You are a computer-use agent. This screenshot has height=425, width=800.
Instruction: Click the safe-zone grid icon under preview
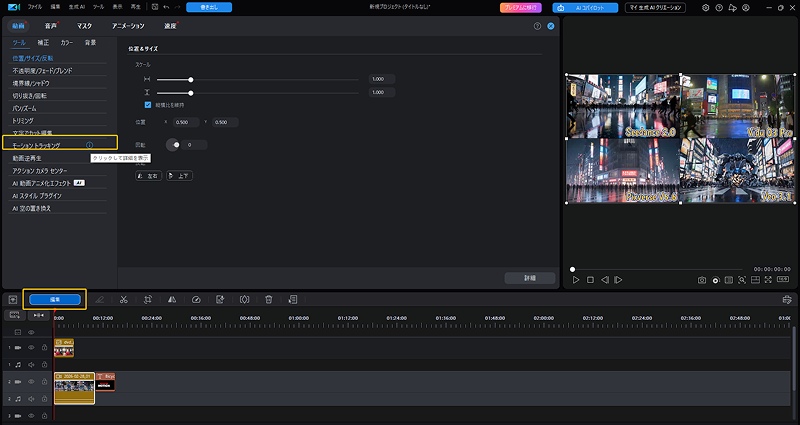point(729,280)
